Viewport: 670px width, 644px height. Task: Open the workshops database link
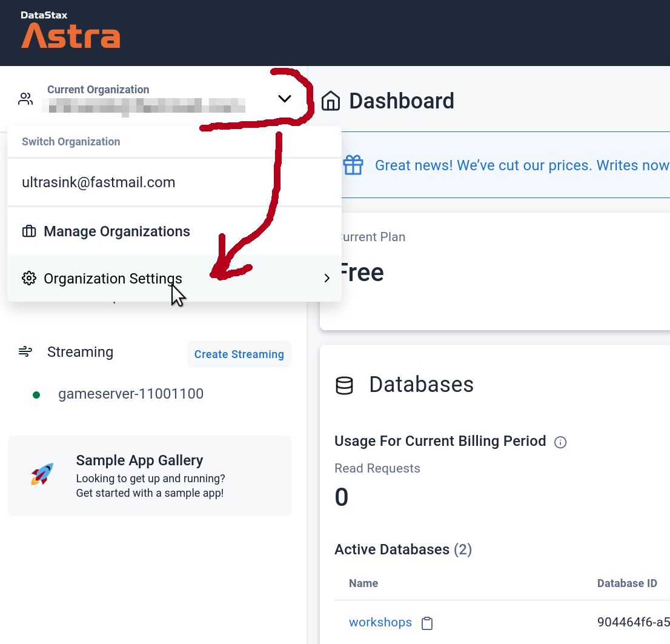(380, 622)
